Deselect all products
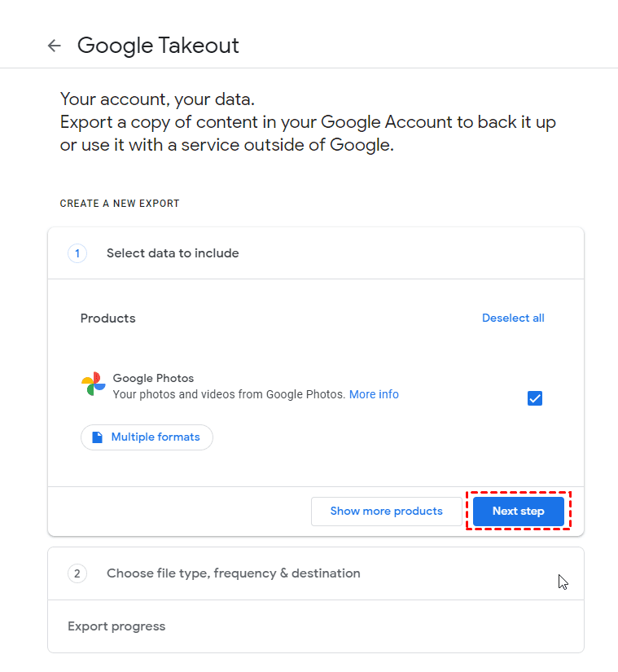618x672 pixels. (x=513, y=318)
